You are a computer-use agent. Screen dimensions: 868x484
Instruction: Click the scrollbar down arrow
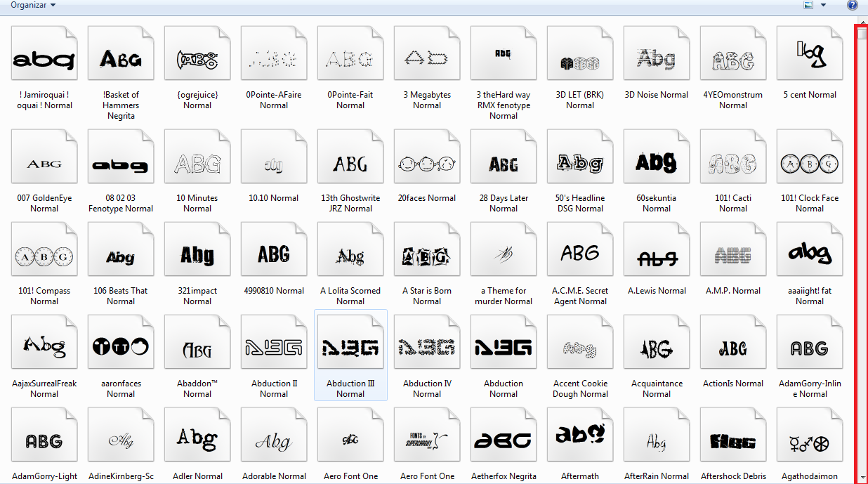(x=862, y=478)
